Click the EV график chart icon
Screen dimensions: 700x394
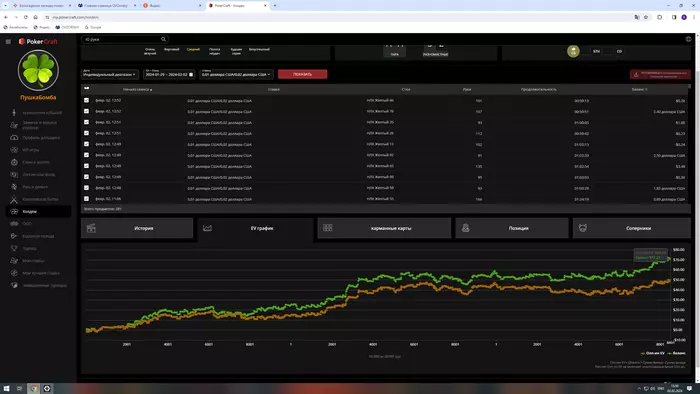pos(207,228)
